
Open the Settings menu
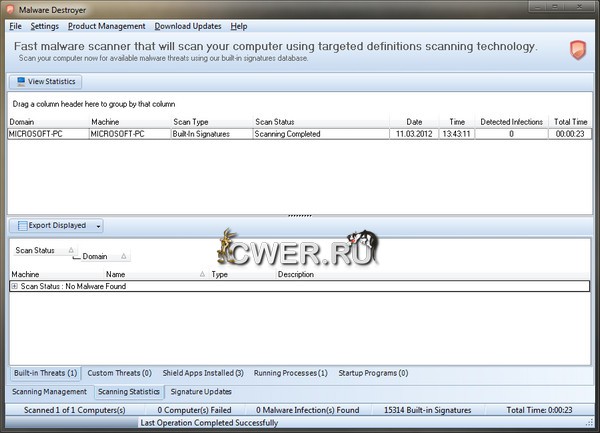tap(44, 26)
